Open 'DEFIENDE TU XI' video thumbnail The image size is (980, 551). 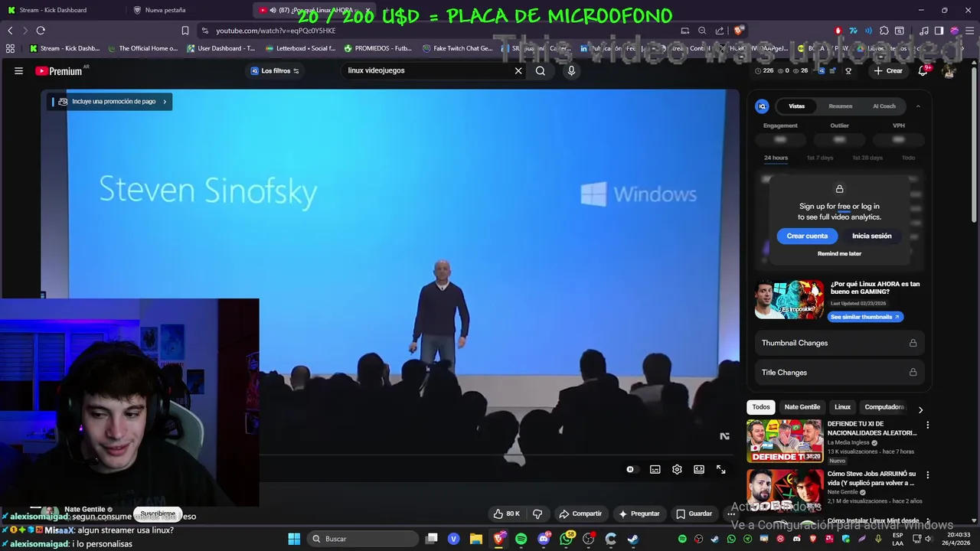785,440
